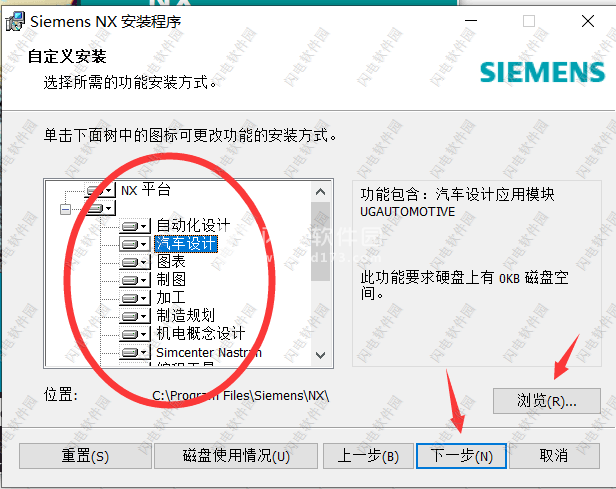
Task: Collapse the unnamed parent tree node
Action: 66,209
